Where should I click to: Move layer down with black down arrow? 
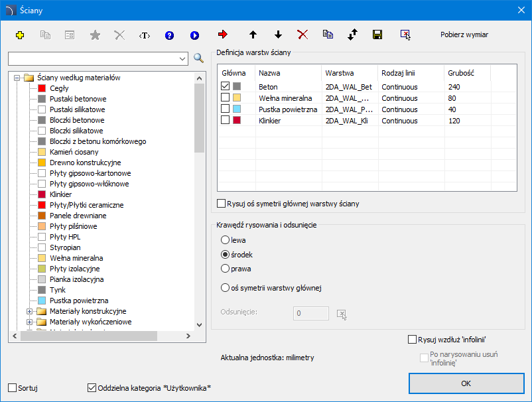tap(278, 34)
